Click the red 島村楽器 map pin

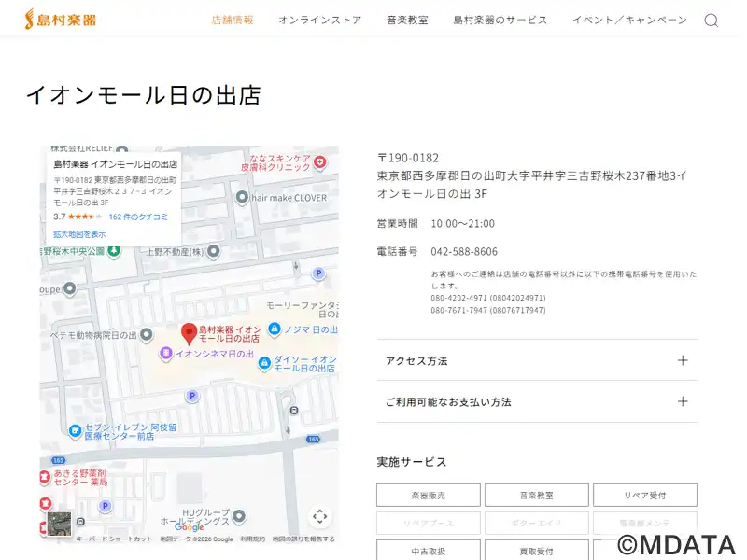[x=190, y=333]
